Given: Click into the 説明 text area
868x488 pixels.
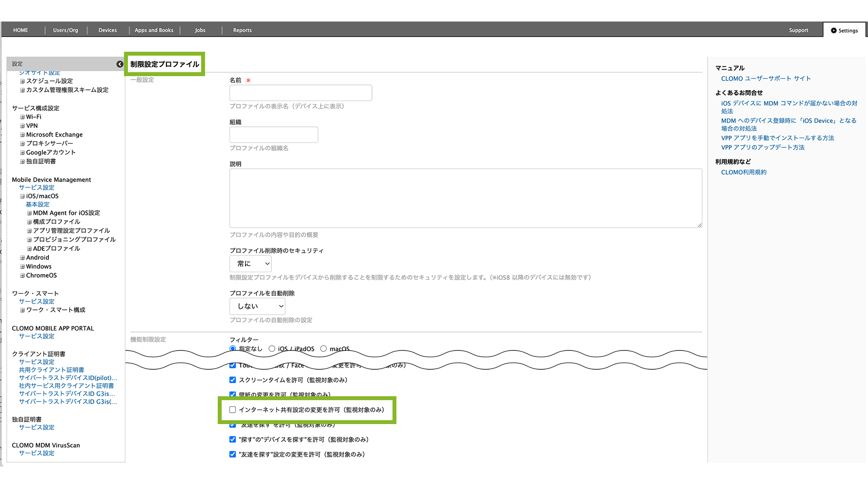Looking at the screenshot, I should (x=465, y=198).
